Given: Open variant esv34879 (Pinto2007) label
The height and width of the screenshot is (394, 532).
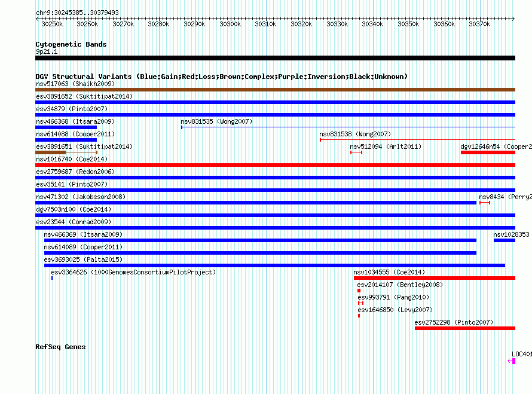Looking at the screenshot, I should click(x=72, y=109).
